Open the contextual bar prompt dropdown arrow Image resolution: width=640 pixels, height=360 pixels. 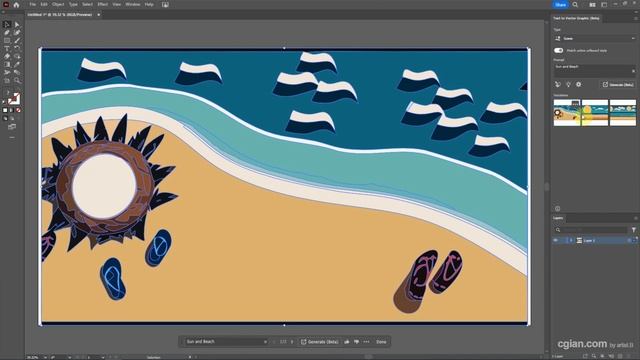265,342
